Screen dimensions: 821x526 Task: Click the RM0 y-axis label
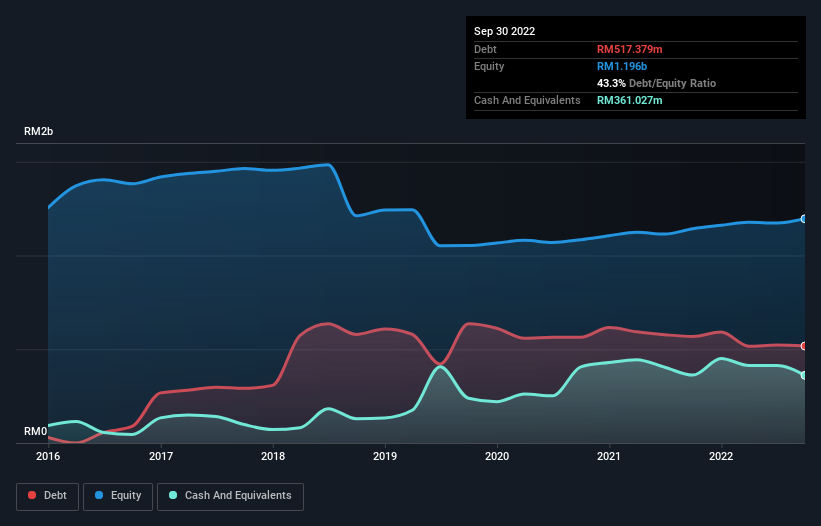(x=35, y=431)
